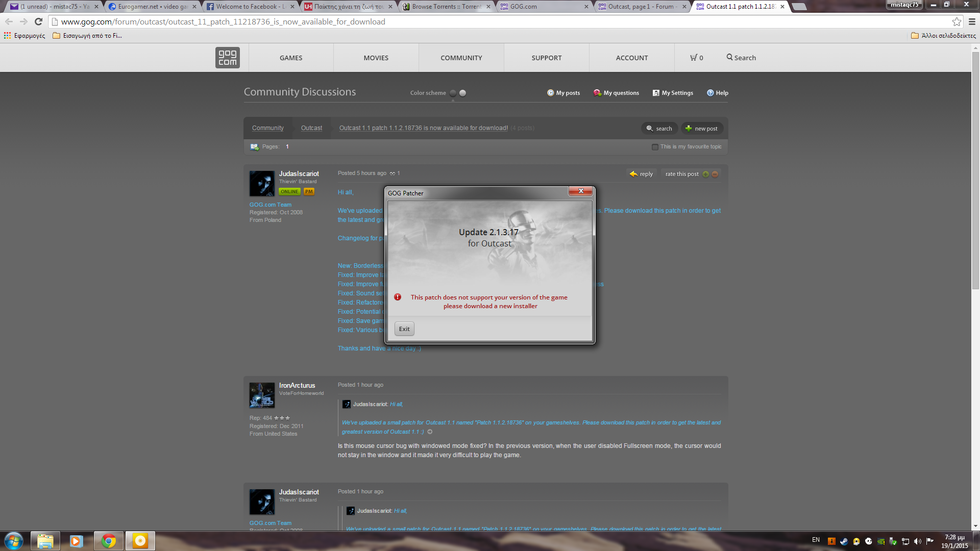The height and width of the screenshot is (551, 980).
Task: Tick 'This is my favourite topic' checkbox
Action: (x=655, y=147)
